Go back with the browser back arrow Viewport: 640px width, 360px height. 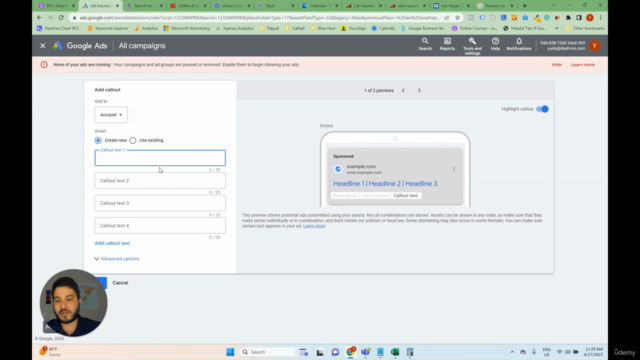tap(39, 18)
